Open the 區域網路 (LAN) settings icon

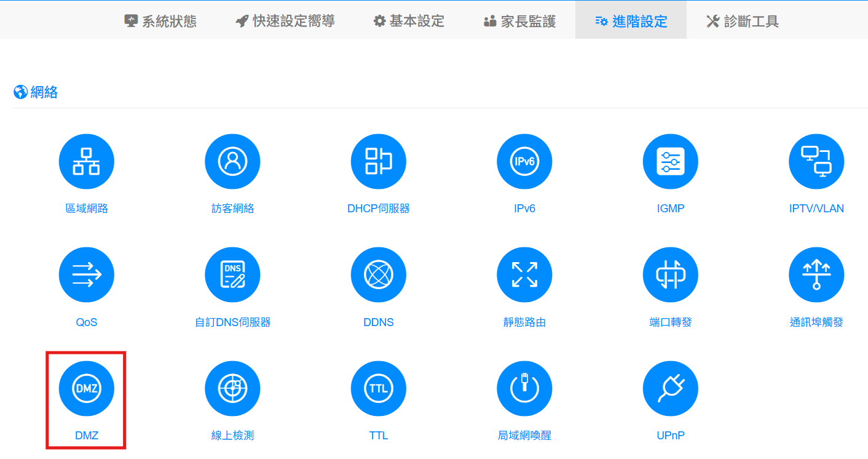click(86, 161)
